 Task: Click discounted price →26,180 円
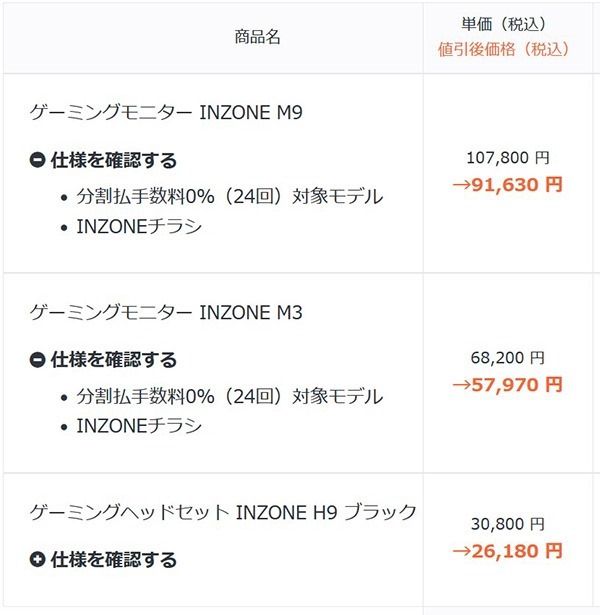508,551
